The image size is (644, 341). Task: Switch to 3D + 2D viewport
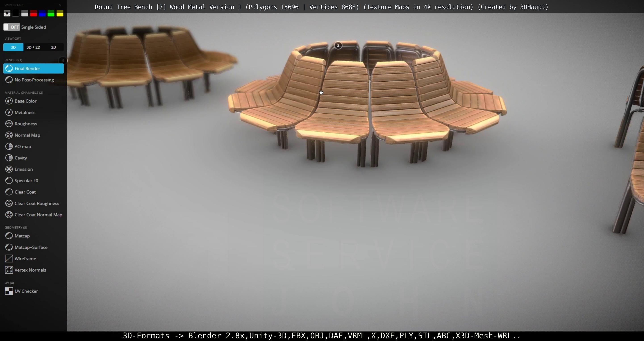[33, 47]
